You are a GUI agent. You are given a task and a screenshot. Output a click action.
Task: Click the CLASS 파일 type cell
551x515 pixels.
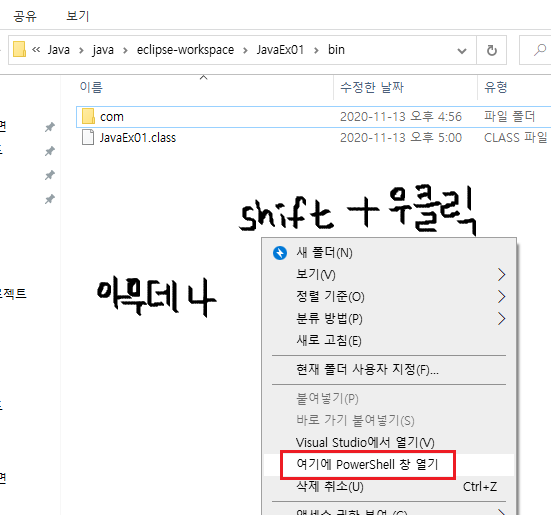(516, 137)
